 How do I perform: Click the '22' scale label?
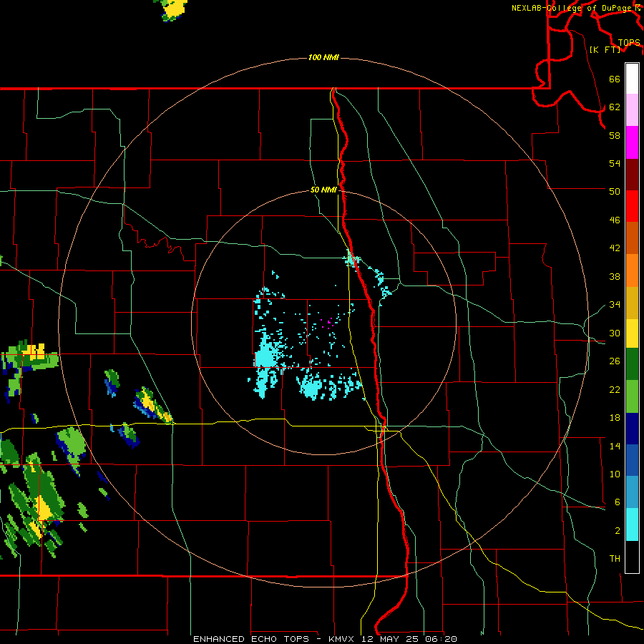coord(615,389)
